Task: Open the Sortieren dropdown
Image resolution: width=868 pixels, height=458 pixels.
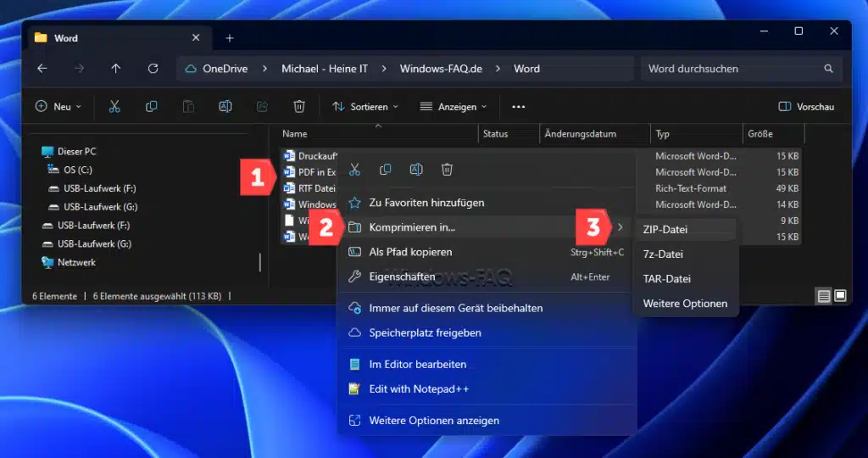Action: point(364,107)
